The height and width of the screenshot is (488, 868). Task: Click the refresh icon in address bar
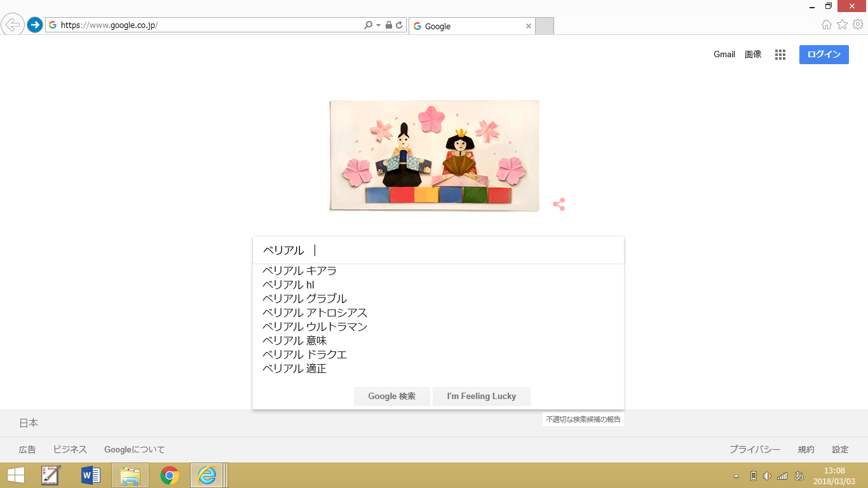point(399,25)
